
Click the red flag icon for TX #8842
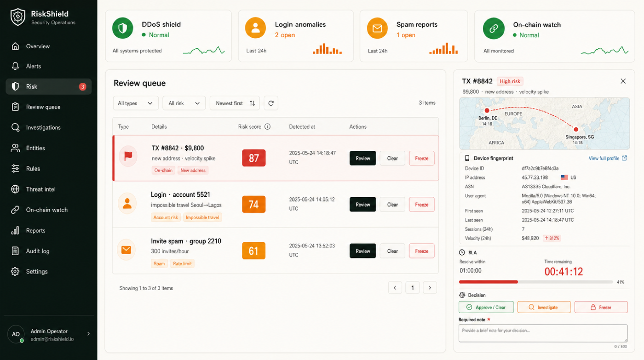[x=128, y=156]
